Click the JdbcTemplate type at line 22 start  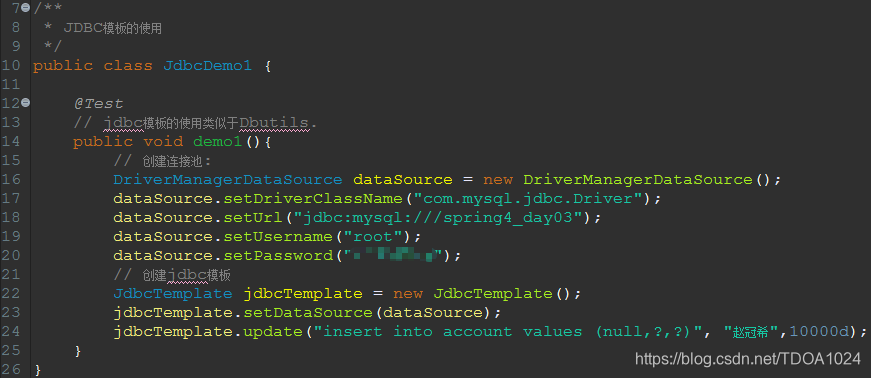[173, 294]
